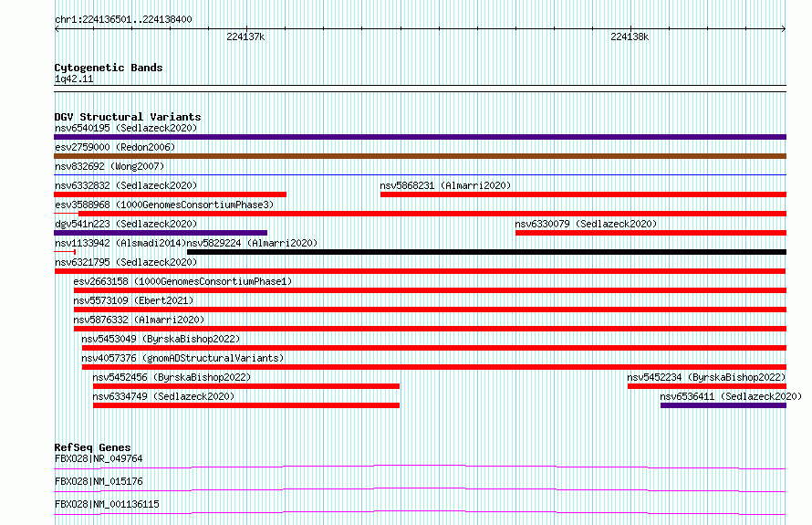Click nsv5452234 (ByrskaBishop2022) label
This screenshot has width=812, height=525.
[706, 377]
